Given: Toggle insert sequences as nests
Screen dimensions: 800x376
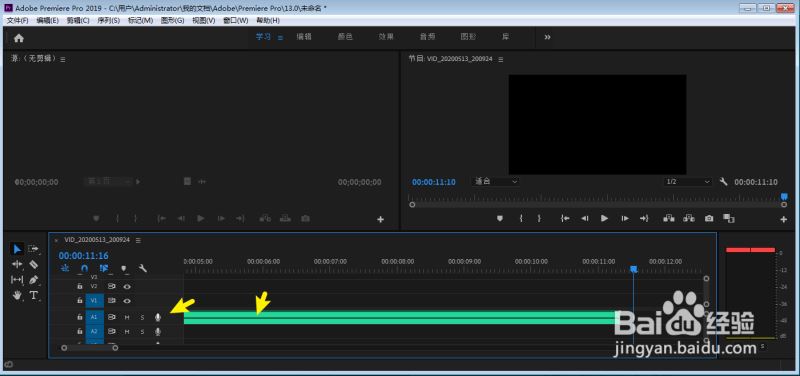Looking at the screenshot, I should pos(65,268).
